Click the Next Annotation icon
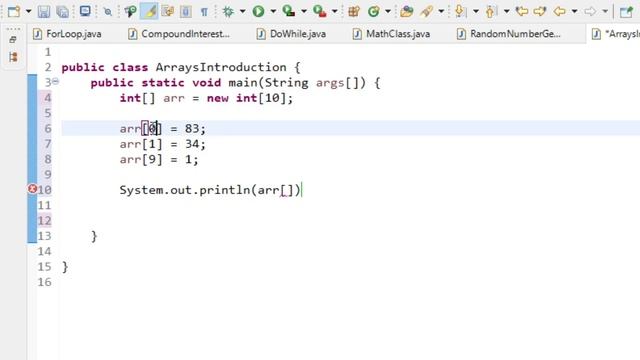Image resolution: width=640 pixels, height=360 pixels. pyautogui.click(x=460, y=11)
